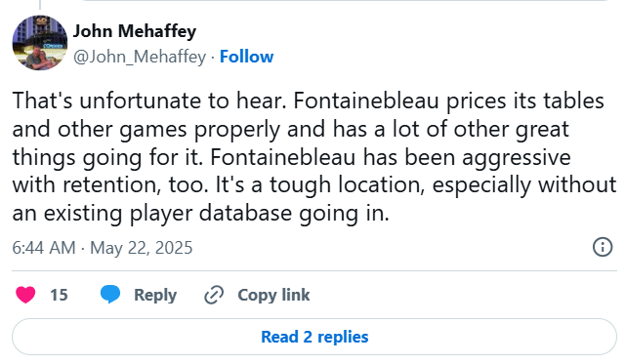626x364 pixels.
Task: Open the John Mehaffey display name link
Action: coord(135,31)
